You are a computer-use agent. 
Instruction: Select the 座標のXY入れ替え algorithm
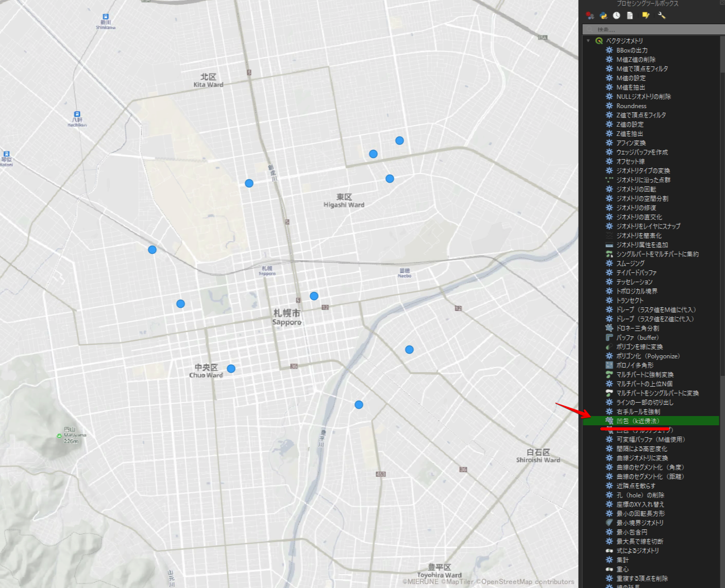click(x=640, y=504)
